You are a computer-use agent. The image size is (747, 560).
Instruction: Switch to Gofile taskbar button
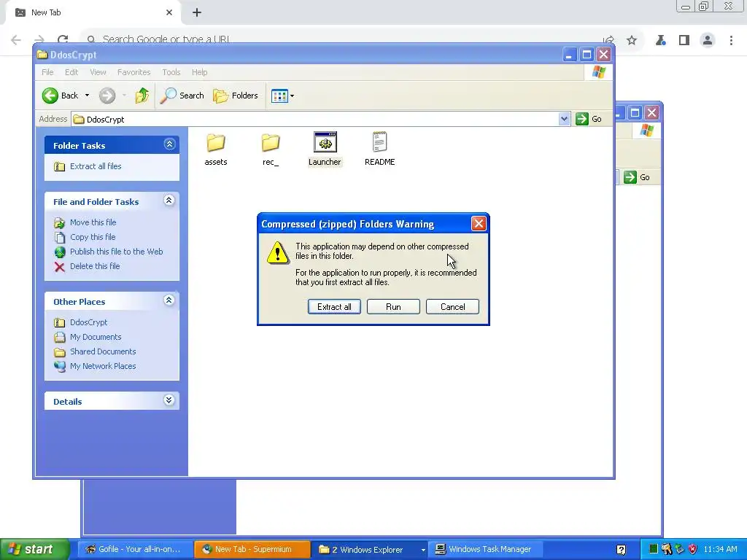135,550
